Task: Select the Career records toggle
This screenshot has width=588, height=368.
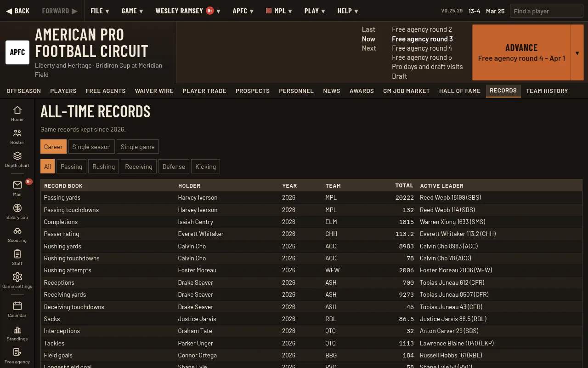Action: [x=53, y=147]
